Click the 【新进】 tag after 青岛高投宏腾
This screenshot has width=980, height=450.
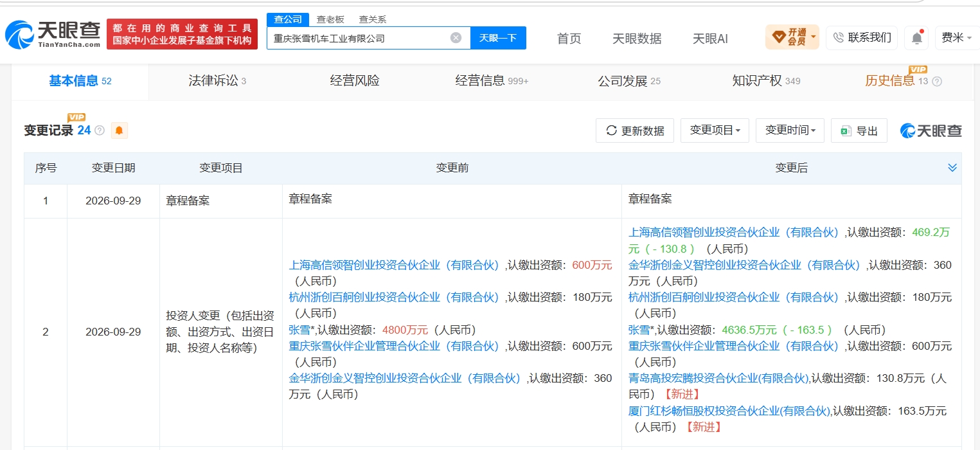681,394
